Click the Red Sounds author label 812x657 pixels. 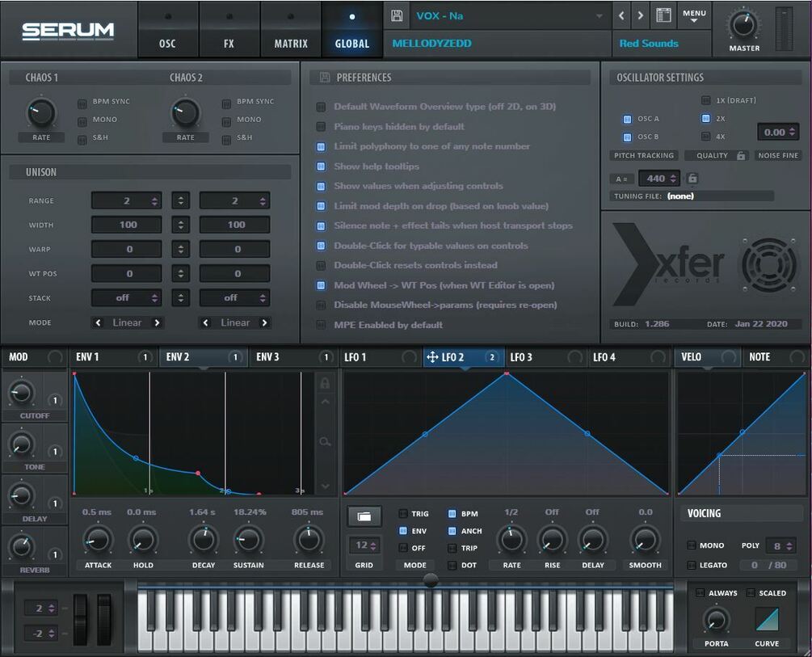649,44
